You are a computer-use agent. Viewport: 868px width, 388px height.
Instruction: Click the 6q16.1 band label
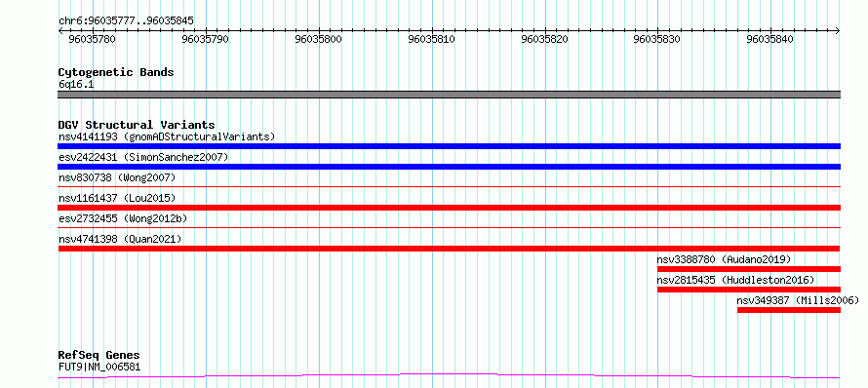click(x=76, y=84)
